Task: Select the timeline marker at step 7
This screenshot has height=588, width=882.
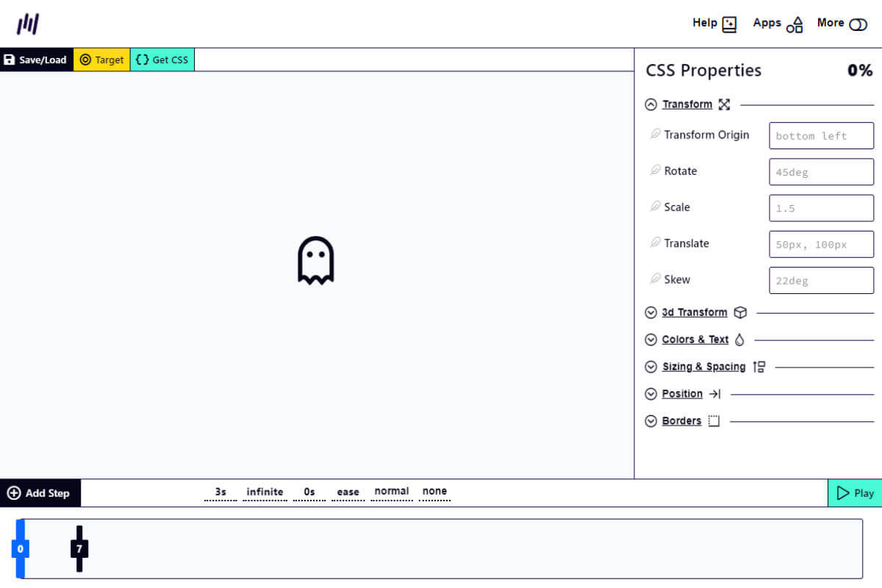Action: 79,548
